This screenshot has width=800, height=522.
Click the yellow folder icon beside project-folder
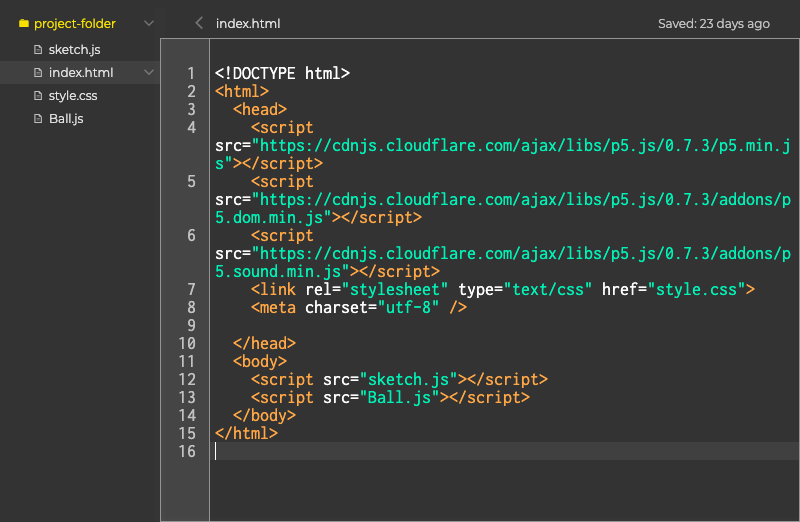coord(24,23)
